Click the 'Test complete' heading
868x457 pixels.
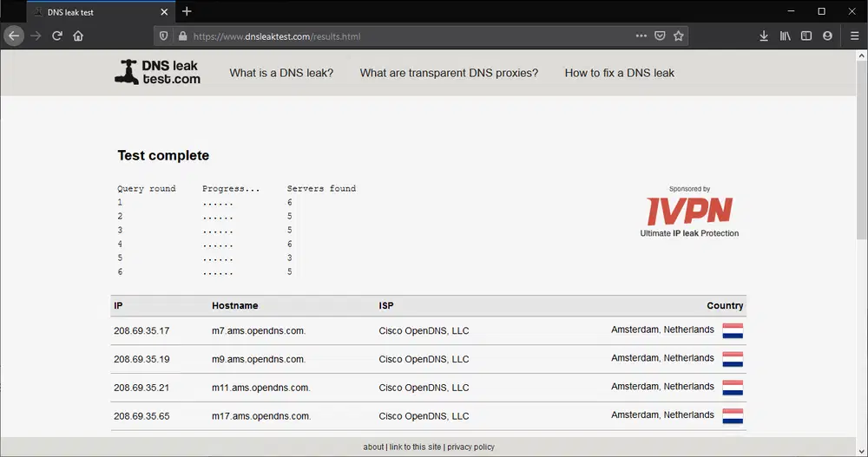163,155
